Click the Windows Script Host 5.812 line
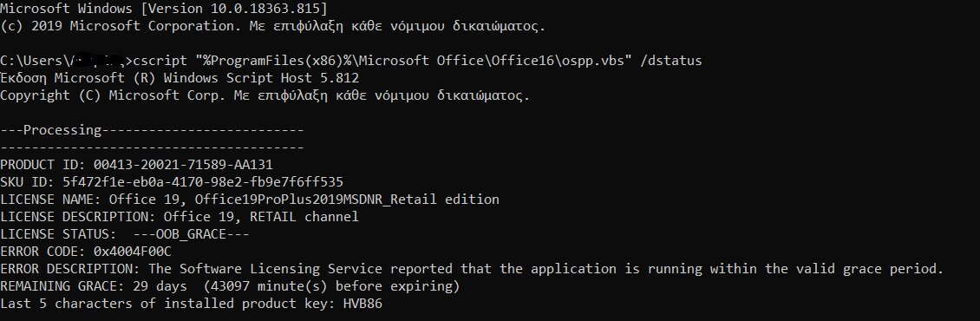The image size is (980, 321). 180,78
